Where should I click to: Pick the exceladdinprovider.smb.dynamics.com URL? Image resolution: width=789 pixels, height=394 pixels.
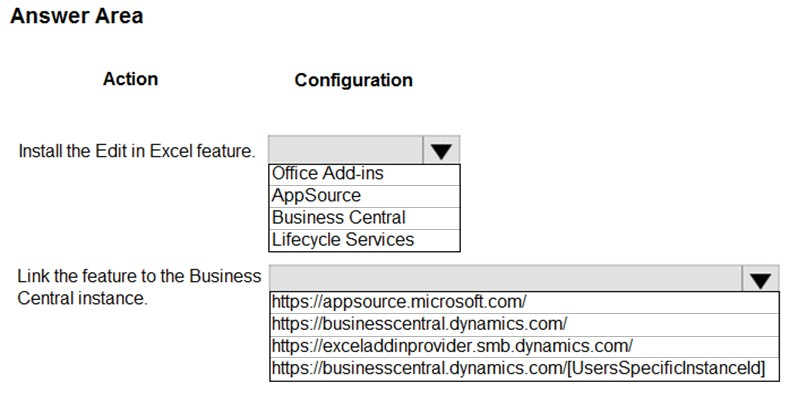pyautogui.click(x=524, y=346)
